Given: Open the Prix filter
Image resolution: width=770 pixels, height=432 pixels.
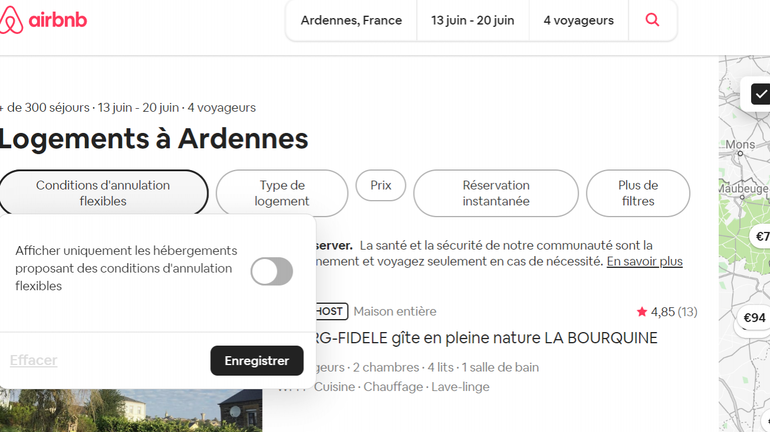Looking at the screenshot, I should point(381,185).
